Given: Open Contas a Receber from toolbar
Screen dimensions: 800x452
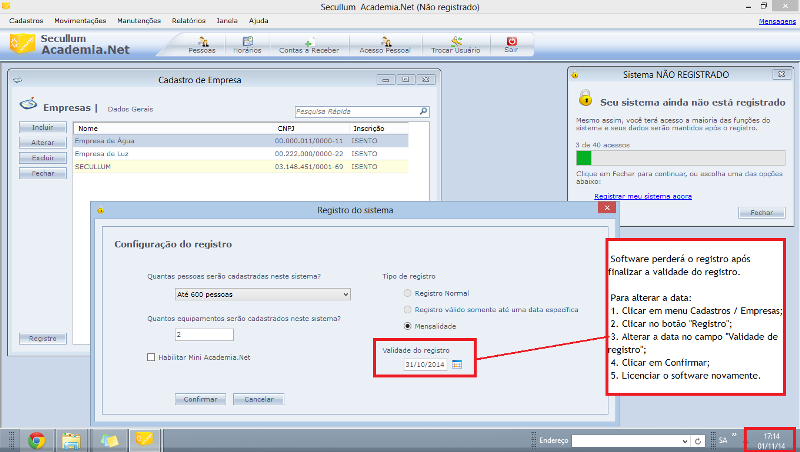Looking at the screenshot, I should (x=308, y=44).
